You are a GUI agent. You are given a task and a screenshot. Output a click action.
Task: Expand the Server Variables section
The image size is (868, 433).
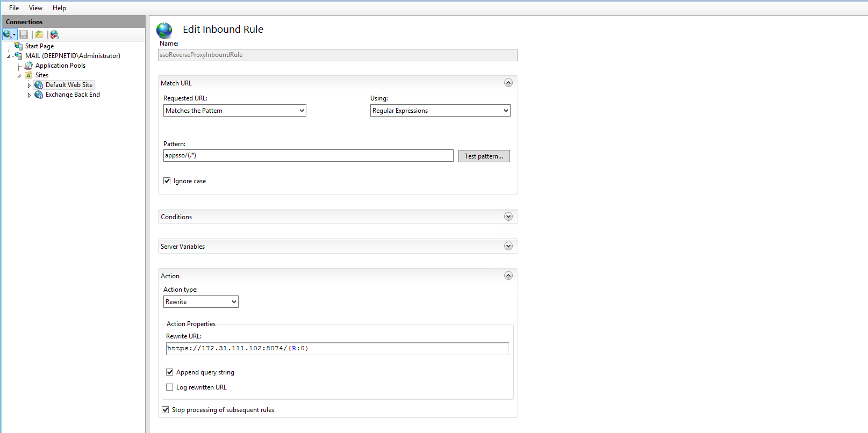pyautogui.click(x=508, y=246)
